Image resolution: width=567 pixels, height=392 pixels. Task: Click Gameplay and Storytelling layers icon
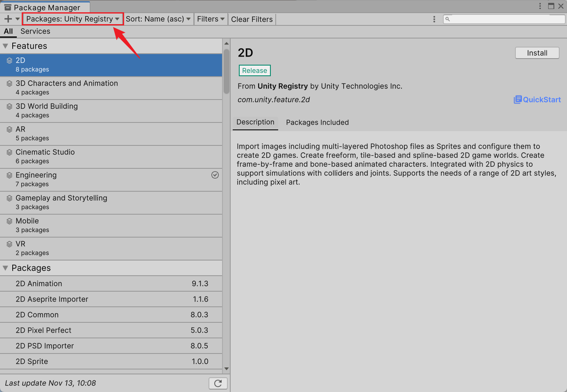coord(9,198)
